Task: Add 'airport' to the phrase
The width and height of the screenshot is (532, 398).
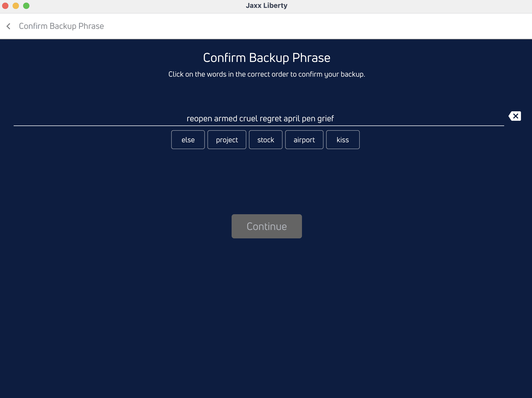Action: [x=304, y=140]
